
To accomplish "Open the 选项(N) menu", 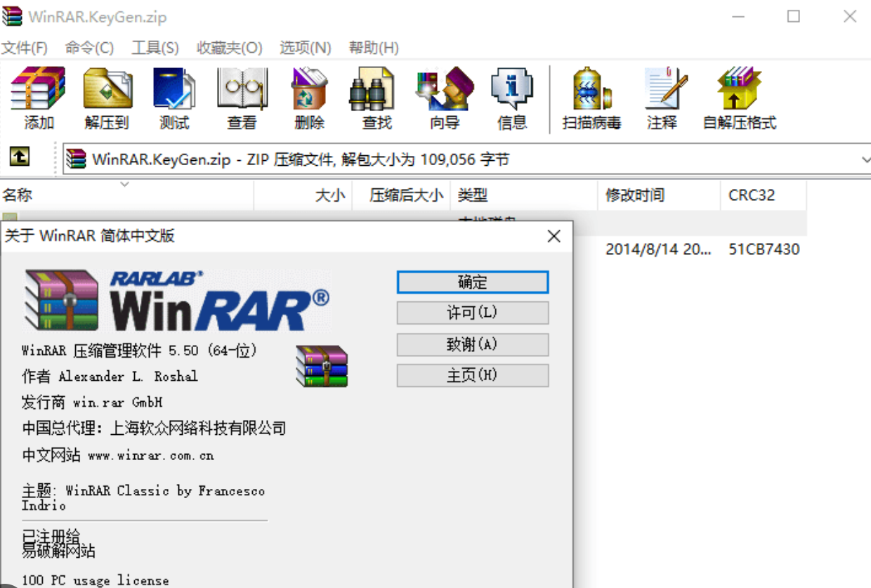I will point(306,48).
